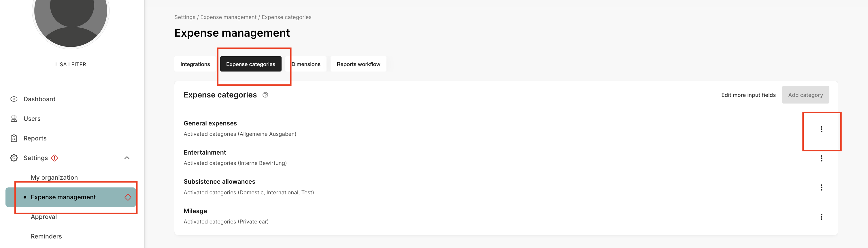The height and width of the screenshot is (248, 868).
Task: Open Reminders in the settings submenu
Action: (46, 236)
